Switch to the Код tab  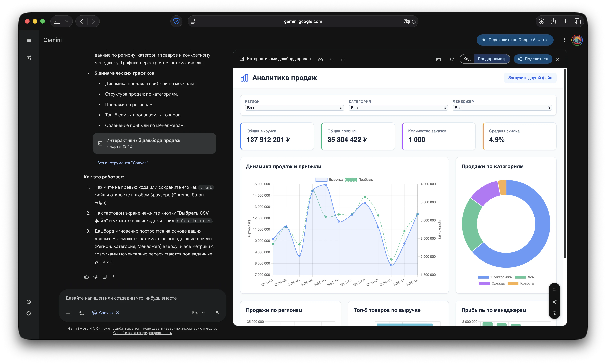[467, 59]
